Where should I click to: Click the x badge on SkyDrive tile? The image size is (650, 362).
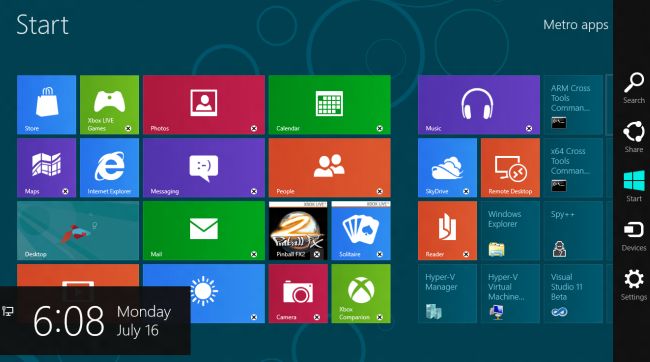(x=466, y=191)
